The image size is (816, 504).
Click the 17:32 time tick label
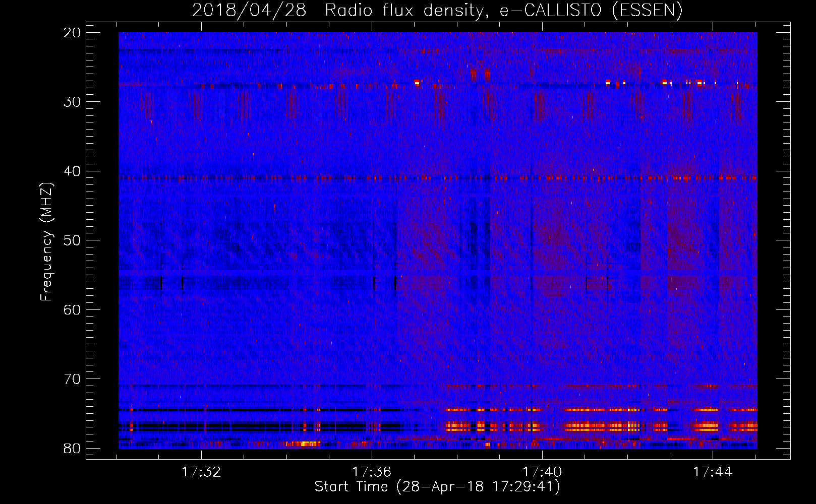tap(201, 472)
